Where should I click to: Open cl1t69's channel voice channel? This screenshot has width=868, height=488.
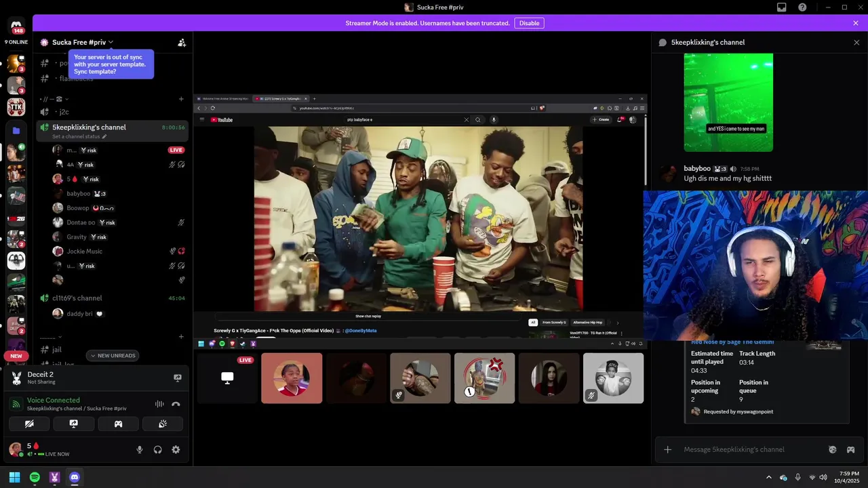pos(112,298)
